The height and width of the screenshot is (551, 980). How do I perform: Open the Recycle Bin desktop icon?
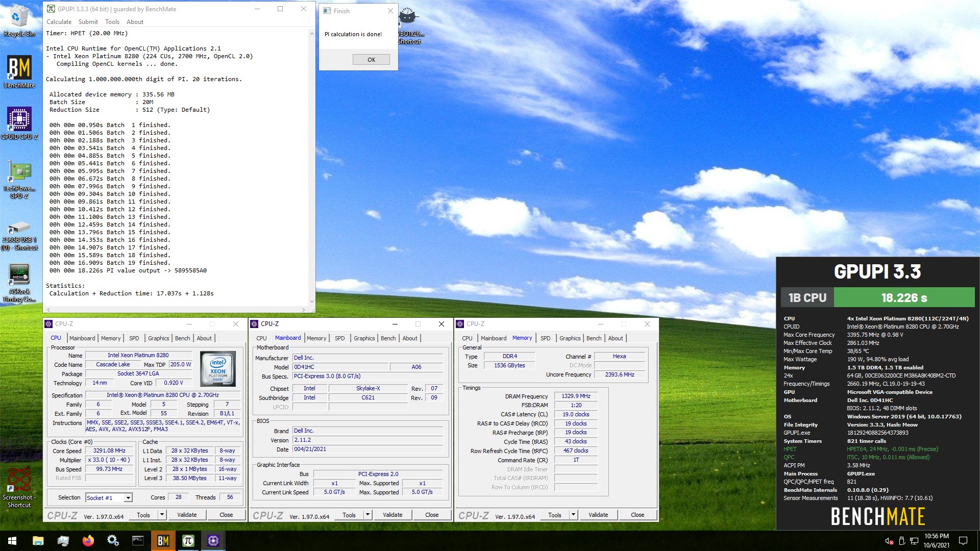click(19, 20)
